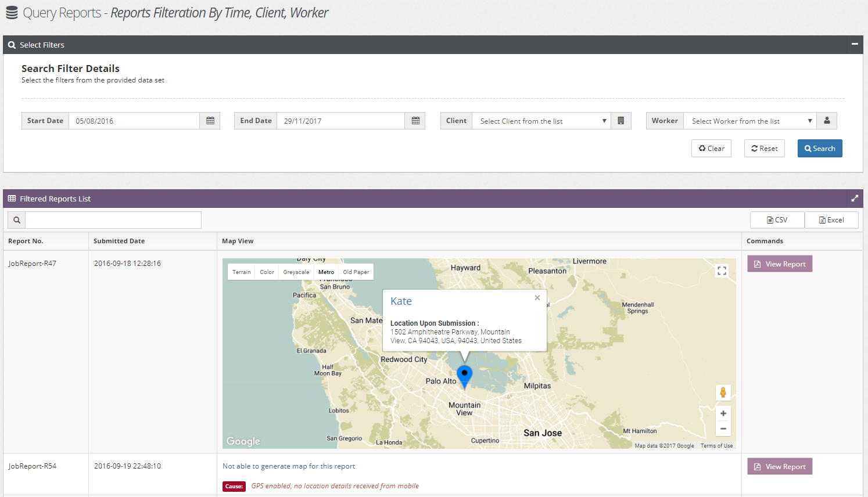This screenshot has height=497, width=868.
Task: Click the Clear button
Action: pyautogui.click(x=712, y=148)
